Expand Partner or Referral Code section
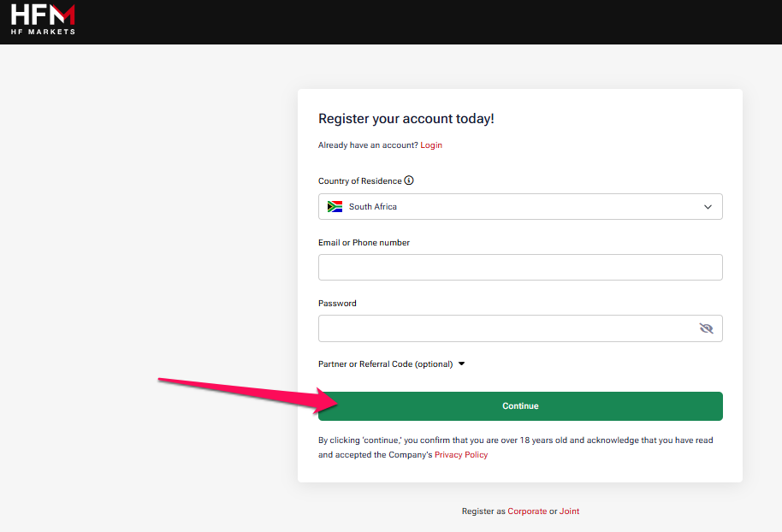 [392, 364]
